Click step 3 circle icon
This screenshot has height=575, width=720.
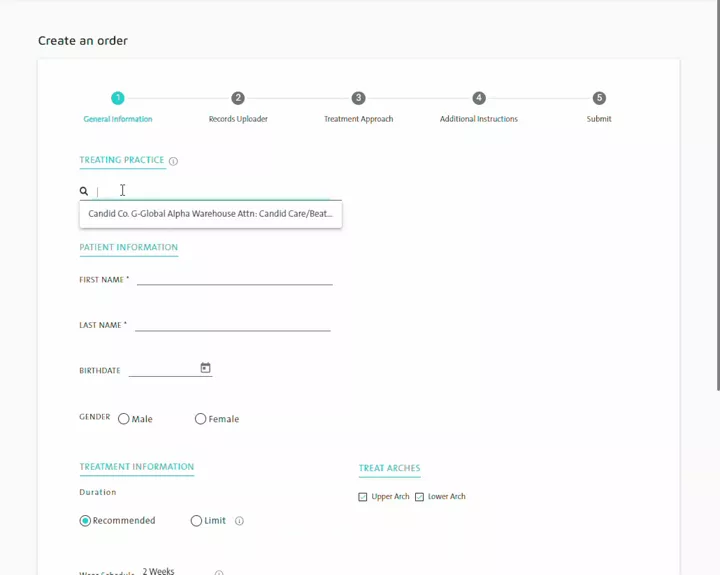(x=358, y=98)
